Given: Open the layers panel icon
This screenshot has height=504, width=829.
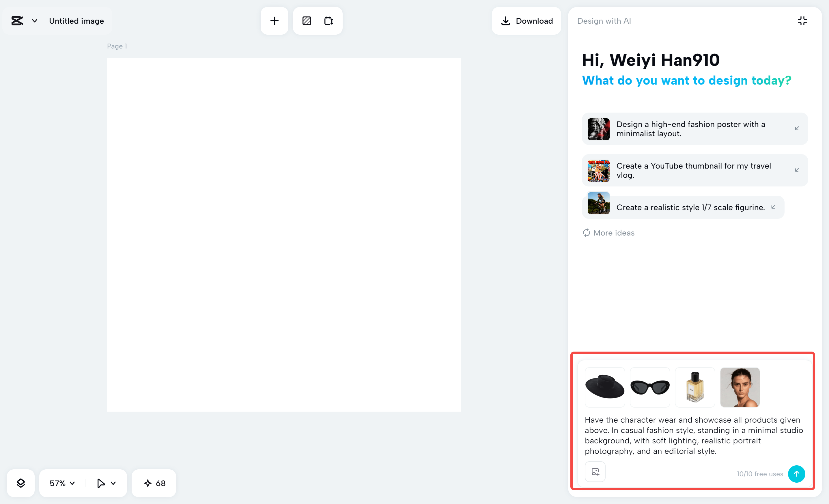Looking at the screenshot, I should coord(21,483).
